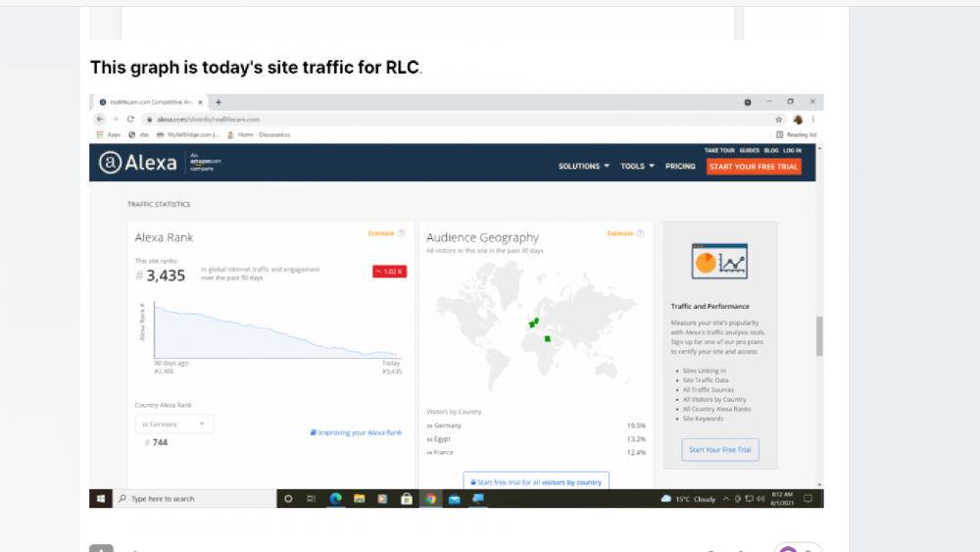Click the browser forward arrow
The width and height of the screenshot is (980, 552).
[x=115, y=120]
